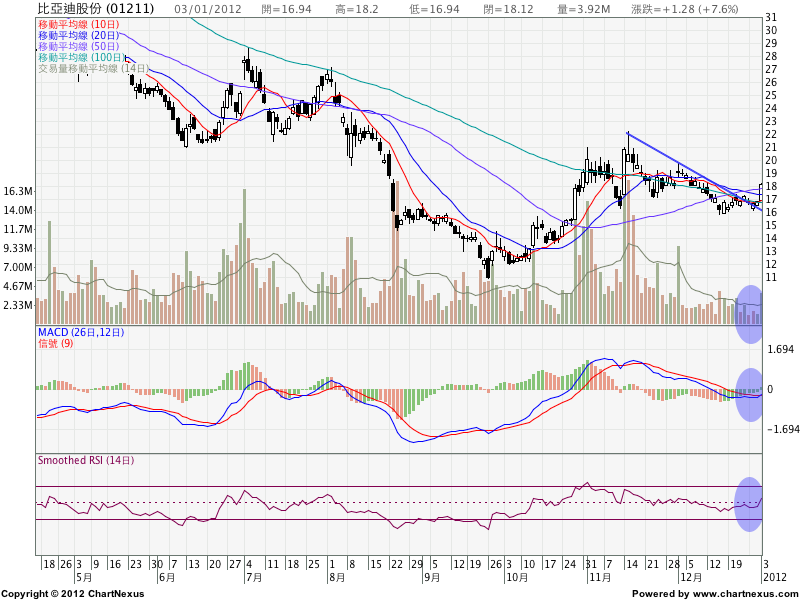The image size is (800, 600).
Task: Select the 交易量移動平均線 (14日) legend entry
Action: click(93, 69)
